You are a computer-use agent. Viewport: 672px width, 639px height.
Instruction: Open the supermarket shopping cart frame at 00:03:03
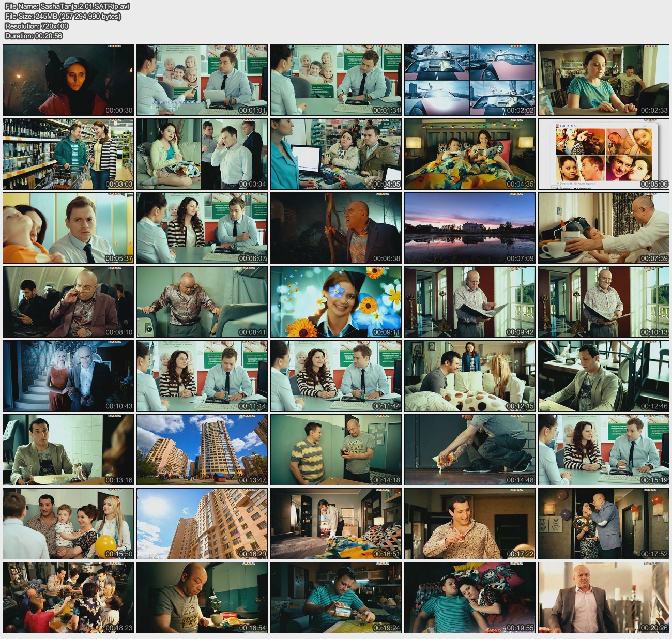coord(68,154)
